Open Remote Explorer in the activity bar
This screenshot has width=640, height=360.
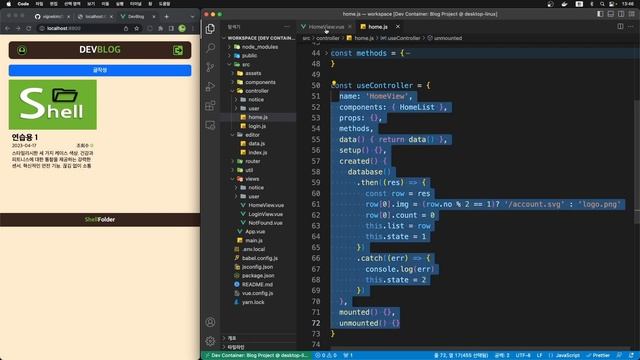(210, 125)
